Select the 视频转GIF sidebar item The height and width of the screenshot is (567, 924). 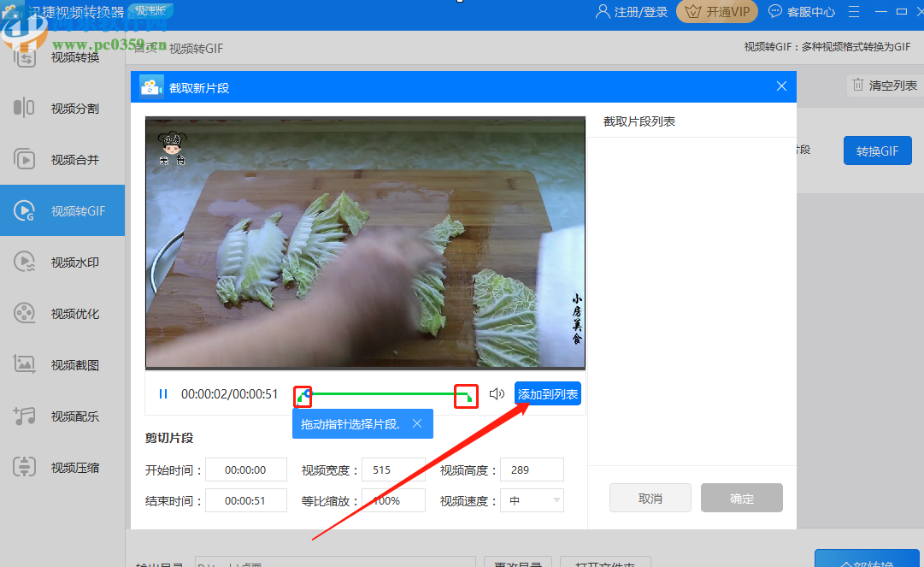pos(62,210)
